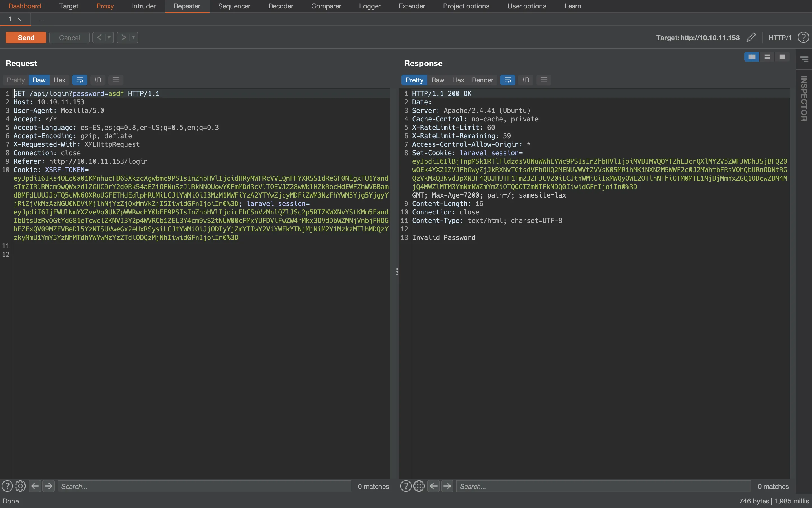This screenshot has width=812, height=508.
Task: Select side-by-side layout view icon
Action: point(752,57)
